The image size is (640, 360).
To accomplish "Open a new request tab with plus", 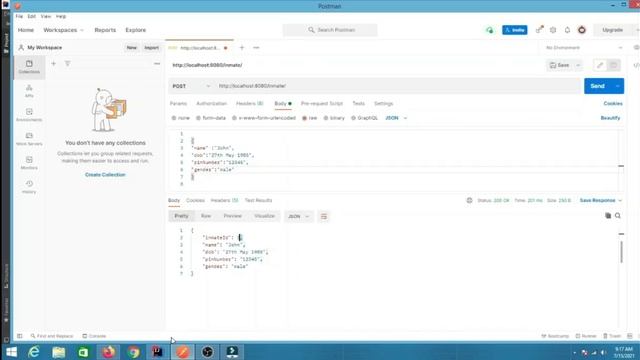I will (x=242, y=48).
